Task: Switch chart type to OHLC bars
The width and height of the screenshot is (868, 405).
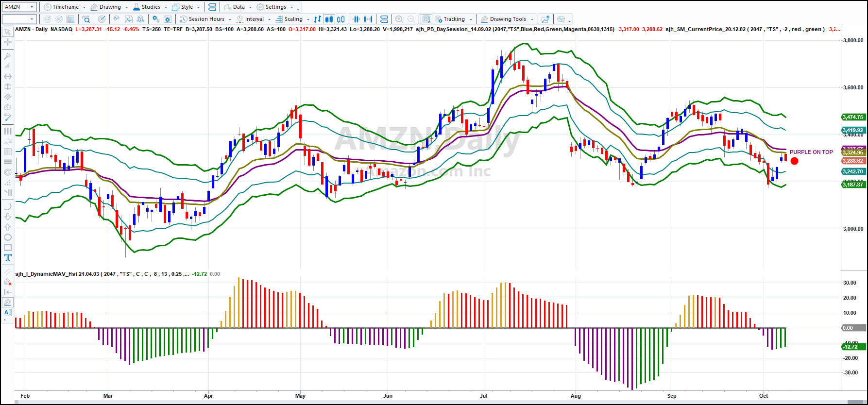Action: coord(317,19)
